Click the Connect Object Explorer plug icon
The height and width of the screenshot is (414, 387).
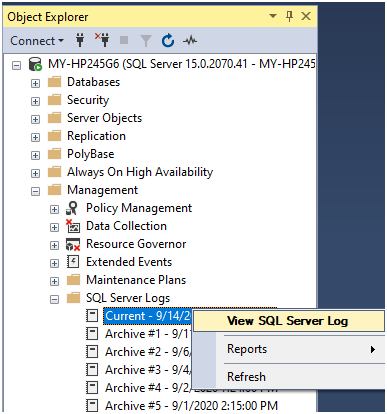80,40
